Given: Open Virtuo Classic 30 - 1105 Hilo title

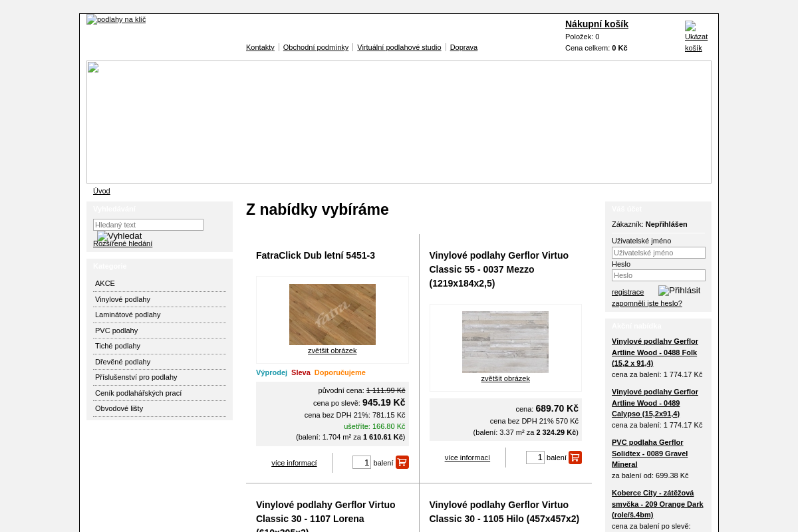Looking at the screenshot, I should pyautogui.click(x=504, y=511).
